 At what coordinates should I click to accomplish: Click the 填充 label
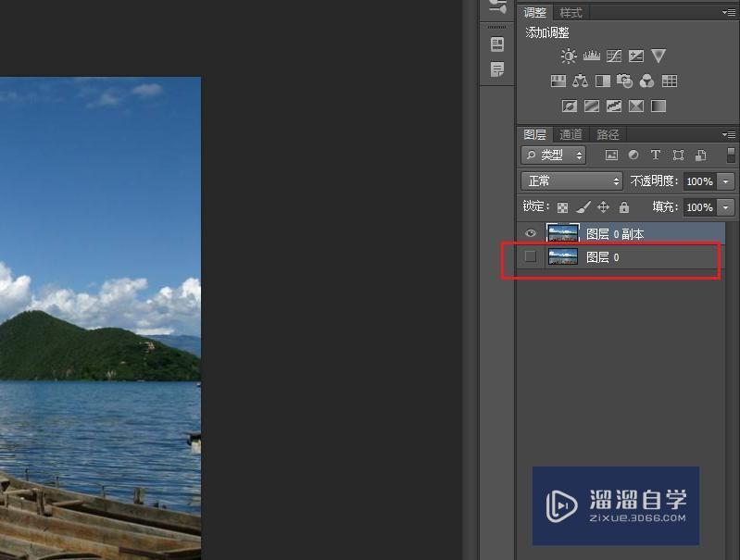pyautogui.click(x=665, y=206)
